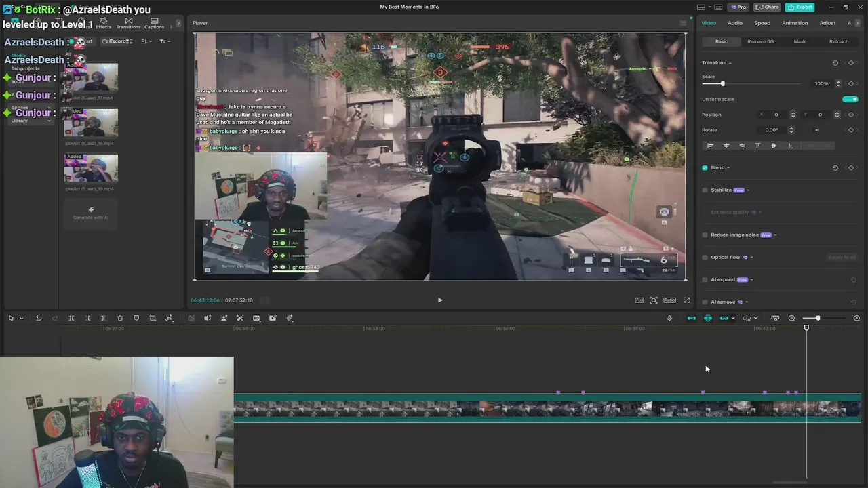
Task: Enable the Optical flow checkbox
Action: (x=705, y=258)
